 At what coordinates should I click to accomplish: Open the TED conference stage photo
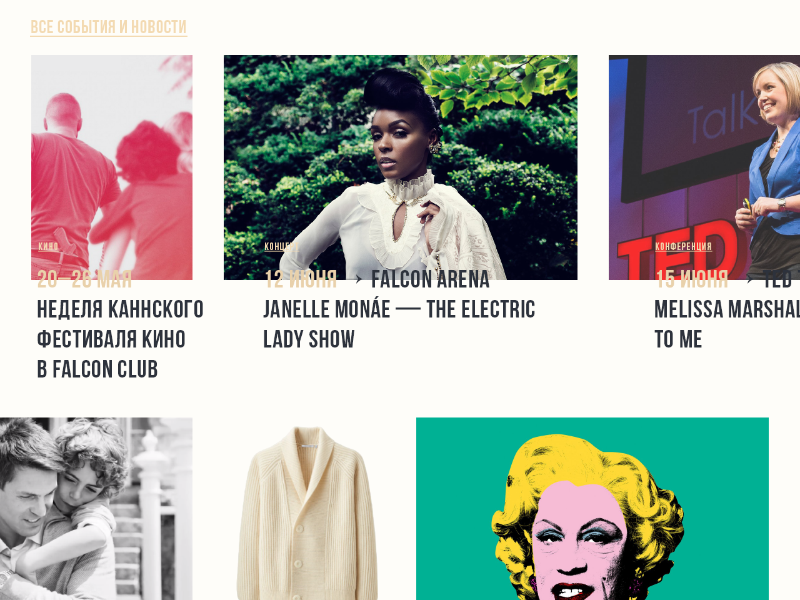coord(704,167)
